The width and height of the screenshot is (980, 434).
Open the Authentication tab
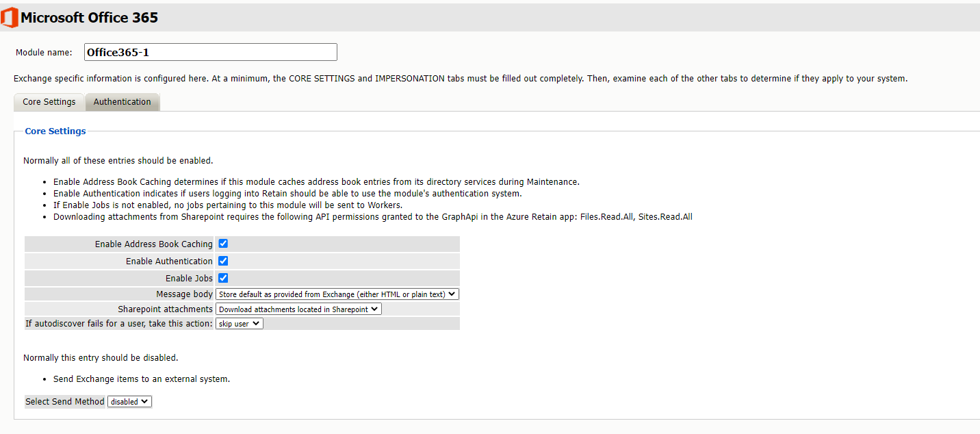tap(122, 102)
